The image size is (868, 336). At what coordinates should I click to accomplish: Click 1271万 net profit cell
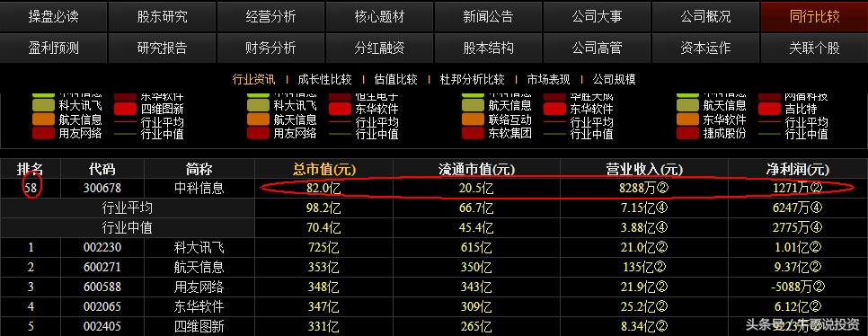coord(798,188)
